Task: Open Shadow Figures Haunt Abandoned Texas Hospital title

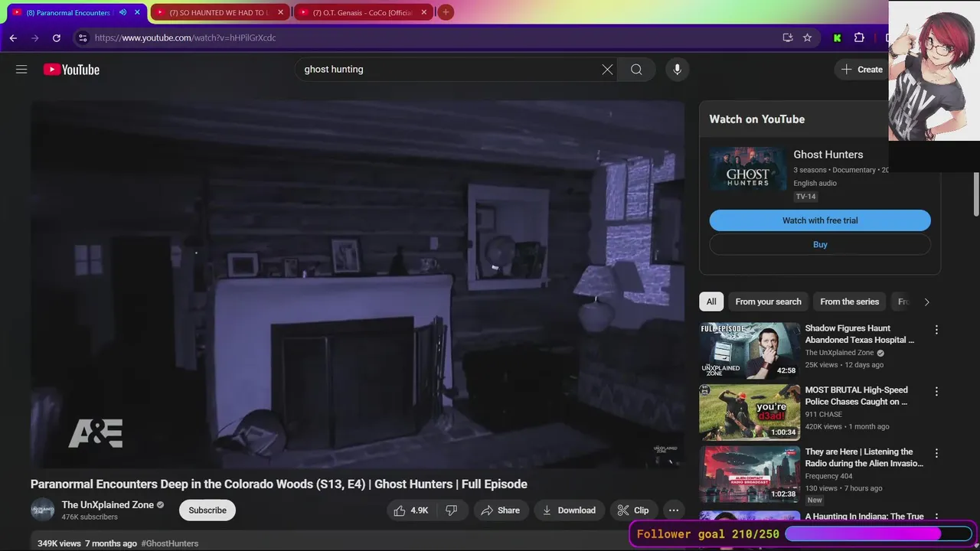Action: coord(860,334)
